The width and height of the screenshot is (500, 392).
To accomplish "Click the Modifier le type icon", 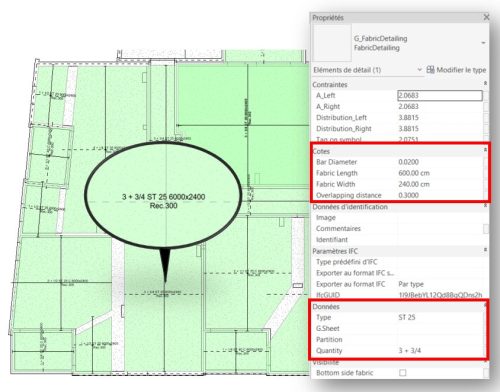I will [430, 70].
